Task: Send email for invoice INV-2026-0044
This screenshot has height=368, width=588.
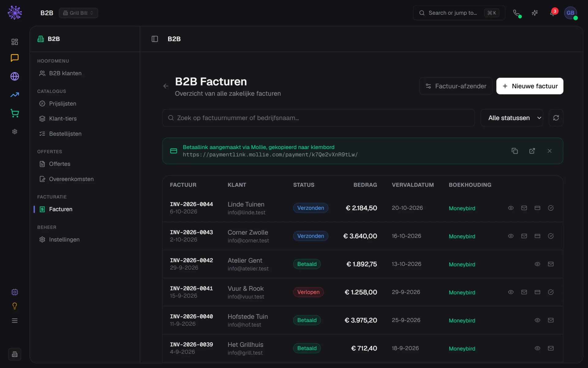Action: [524, 208]
